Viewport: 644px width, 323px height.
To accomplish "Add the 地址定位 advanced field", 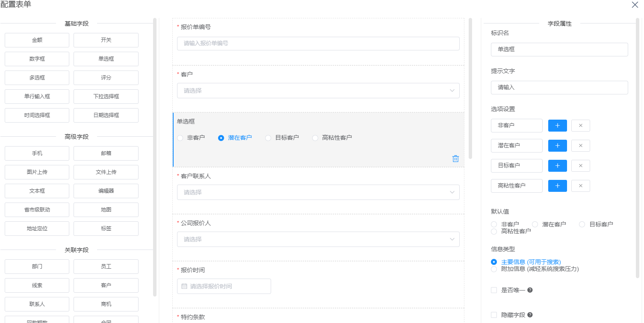I will tap(37, 229).
